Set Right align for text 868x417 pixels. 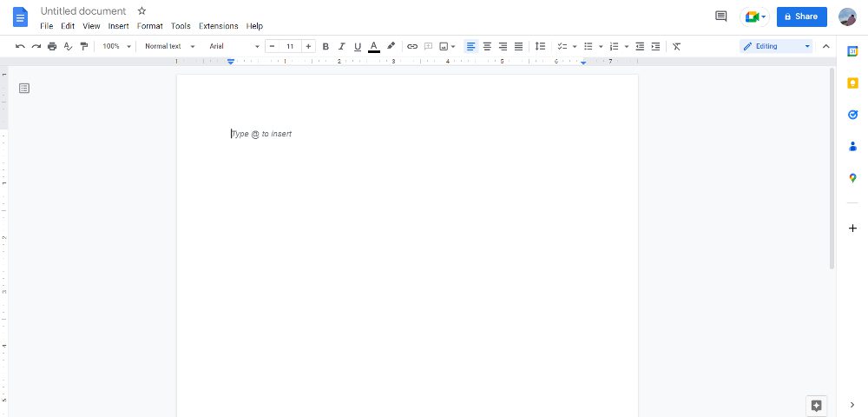click(x=503, y=47)
